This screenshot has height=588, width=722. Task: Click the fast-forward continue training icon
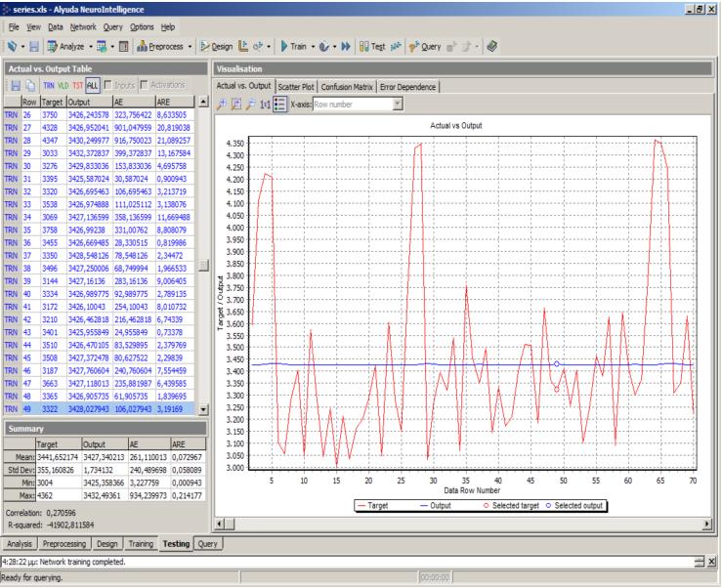346,46
